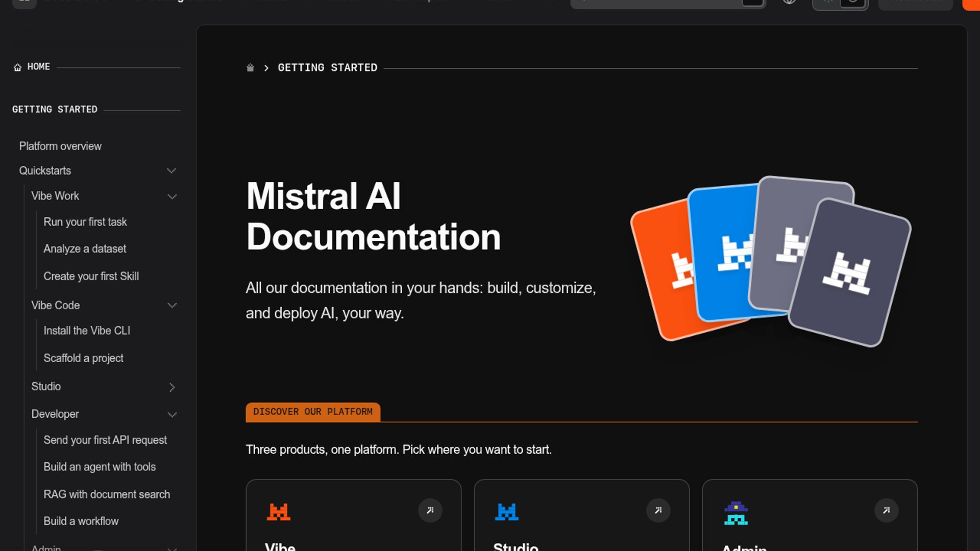Viewport: 980px width, 551px height.
Task: Expand the Studio section chevron
Action: pyautogui.click(x=172, y=387)
